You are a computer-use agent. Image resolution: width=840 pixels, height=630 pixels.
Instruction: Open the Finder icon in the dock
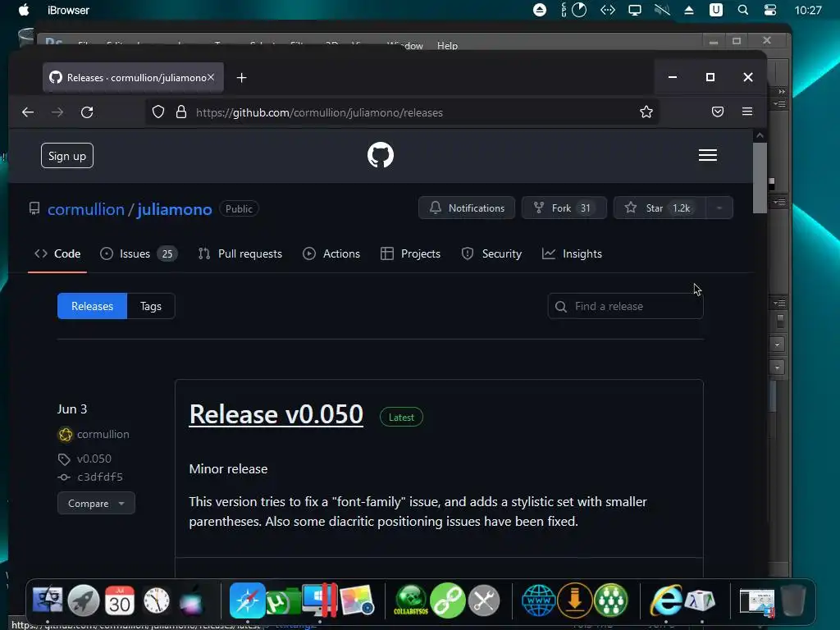pos(47,600)
